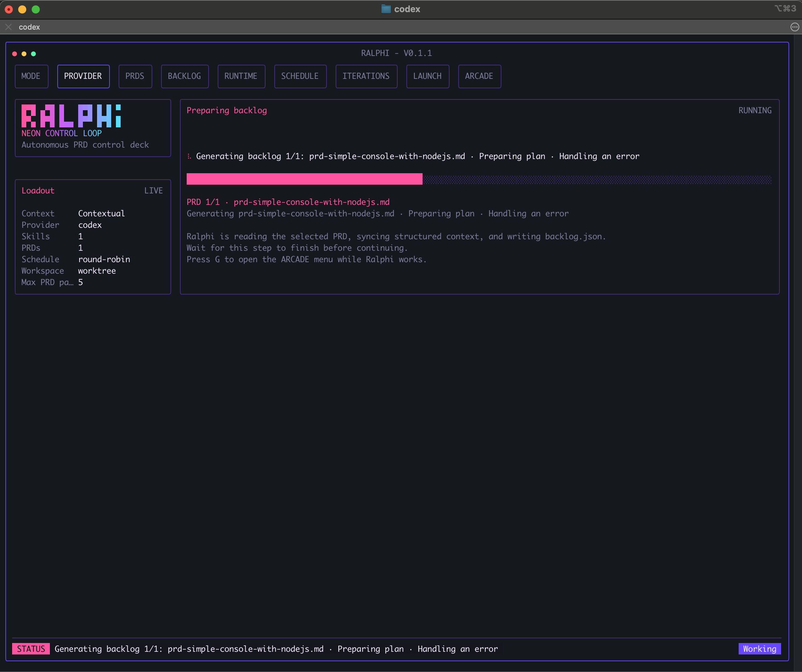802x672 pixels.
Task: Click the red dot in RALPHI header
Action: coord(14,54)
